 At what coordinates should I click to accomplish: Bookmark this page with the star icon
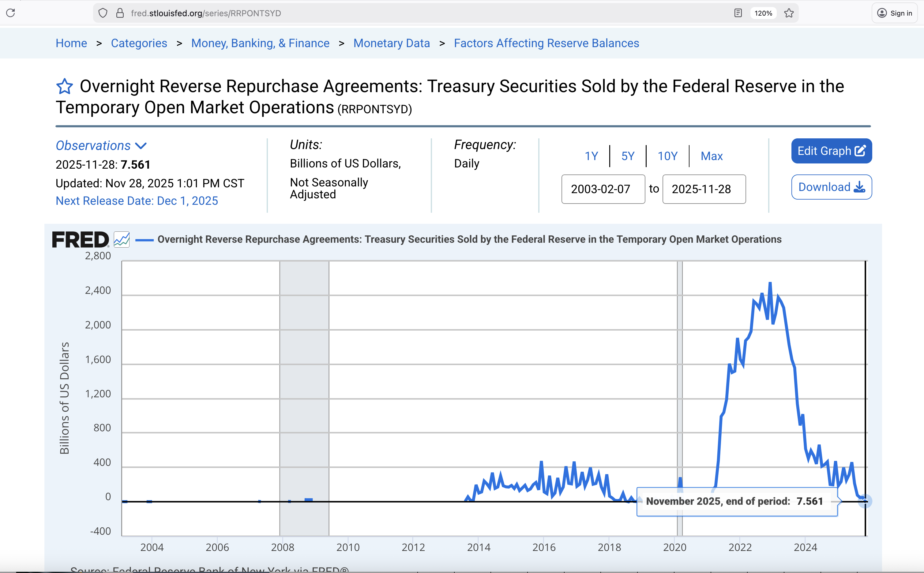(x=789, y=13)
